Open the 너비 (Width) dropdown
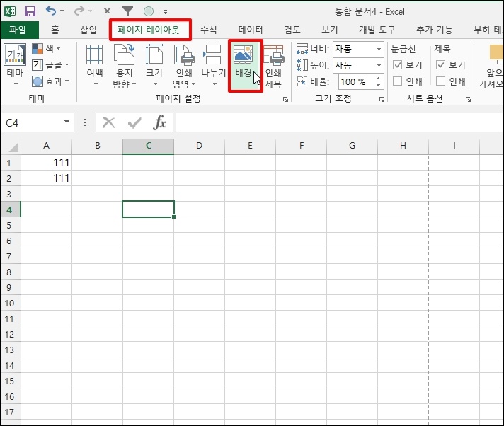 tap(379, 49)
